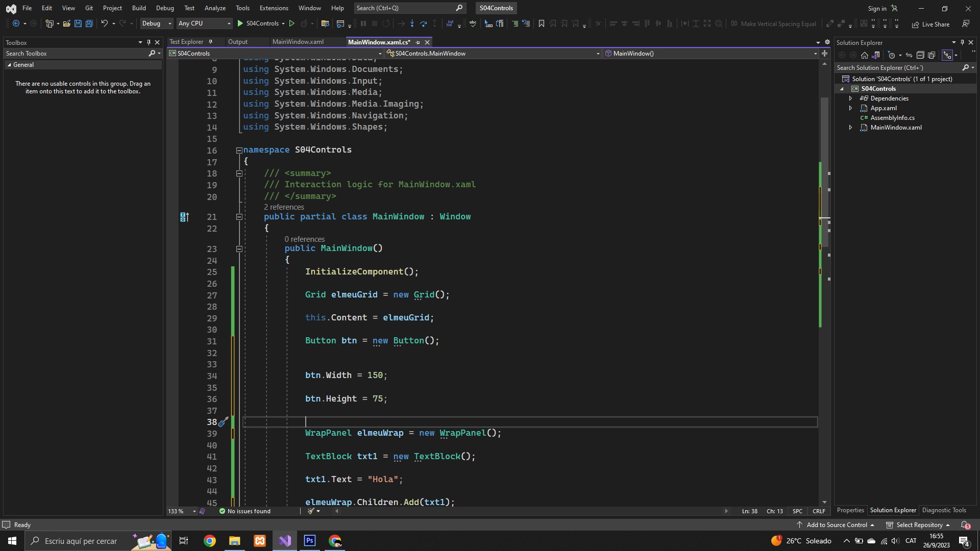The image size is (980, 551).
Task: Click the Undo toolbar icon
Action: [x=104, y=23]
